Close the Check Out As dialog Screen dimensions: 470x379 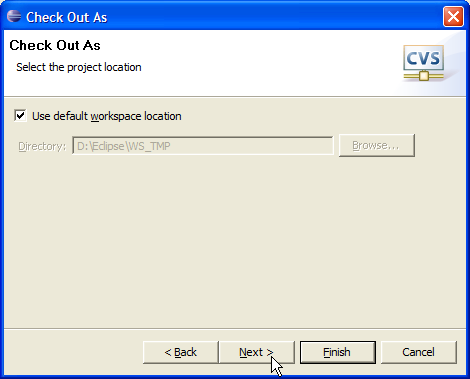tap(453, 16)
